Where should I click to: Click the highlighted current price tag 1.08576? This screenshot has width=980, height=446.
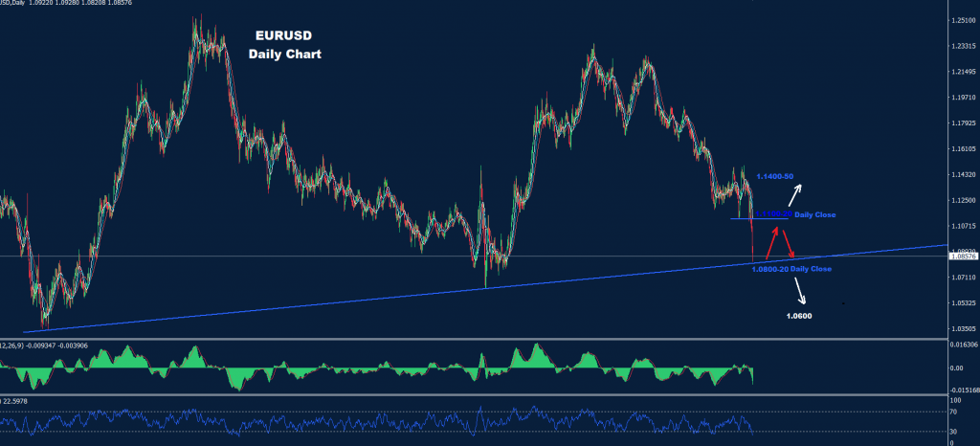click(964, 256)
